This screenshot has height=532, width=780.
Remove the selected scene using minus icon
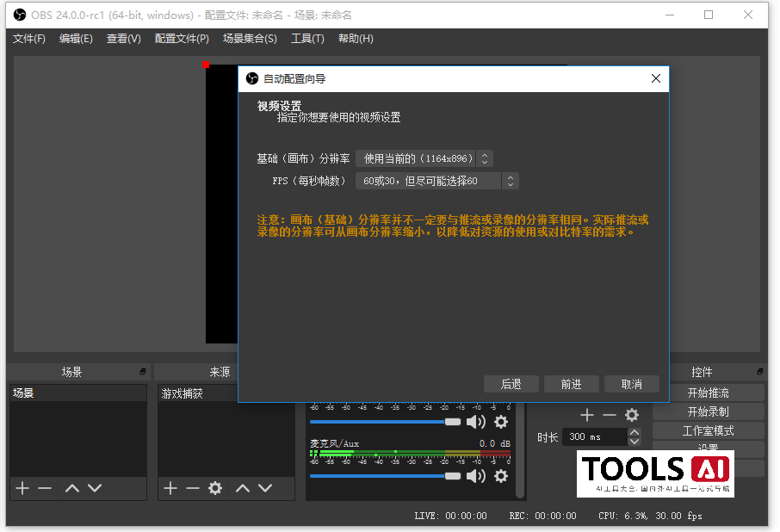coord(45,488)
